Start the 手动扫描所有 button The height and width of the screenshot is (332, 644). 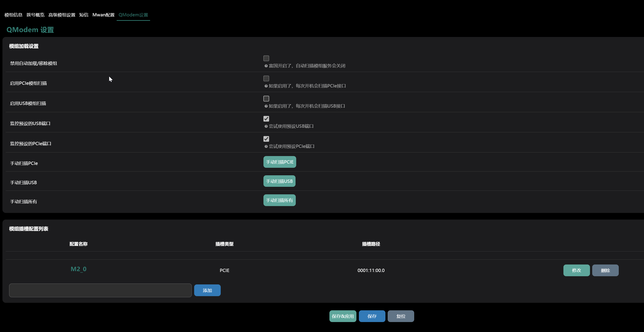coord(280,200)
